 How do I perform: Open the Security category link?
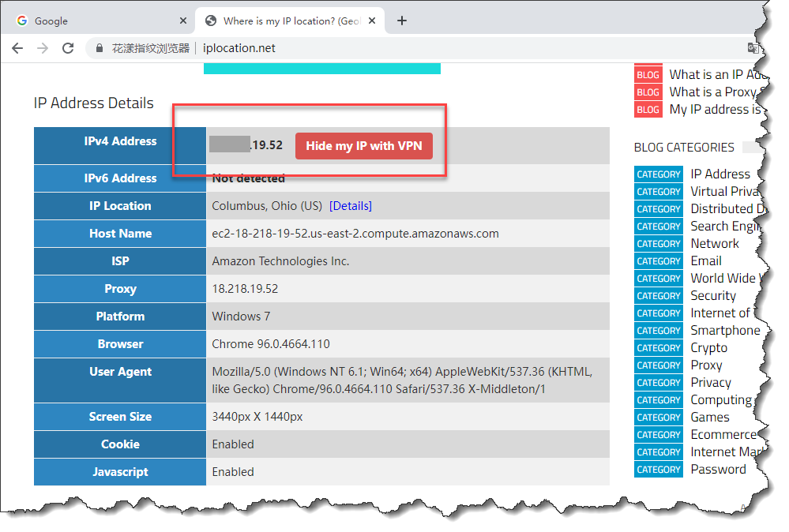pyautogui.click(x=713, y=296)
